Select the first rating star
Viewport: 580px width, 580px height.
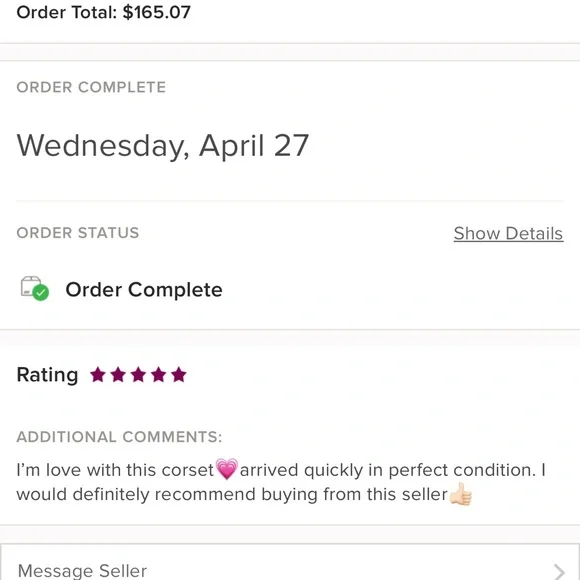(98, 374)
